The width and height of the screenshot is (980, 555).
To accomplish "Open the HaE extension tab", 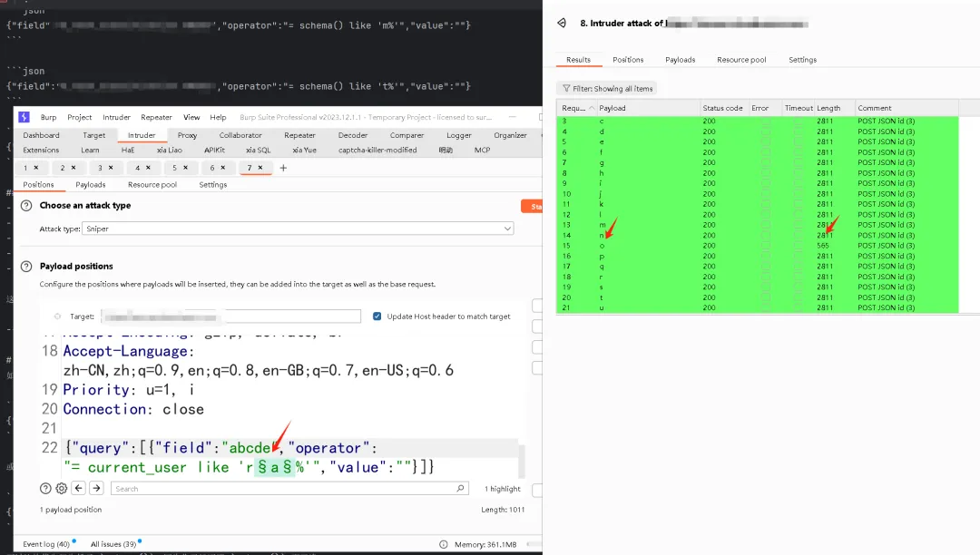I will (128, 151).
